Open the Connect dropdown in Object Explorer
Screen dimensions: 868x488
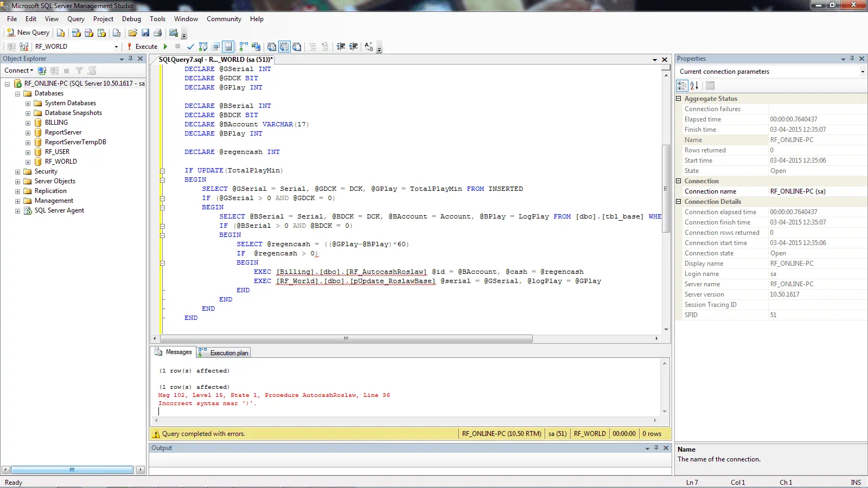(19, 70)
